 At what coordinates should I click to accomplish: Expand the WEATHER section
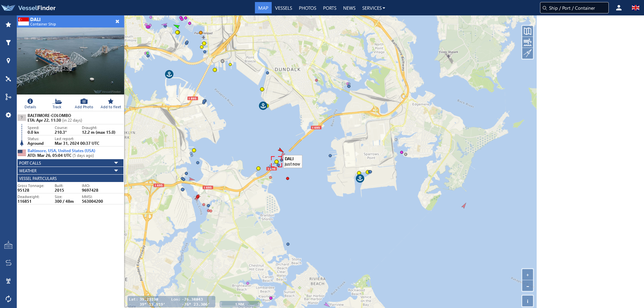[x=70, y=171]
